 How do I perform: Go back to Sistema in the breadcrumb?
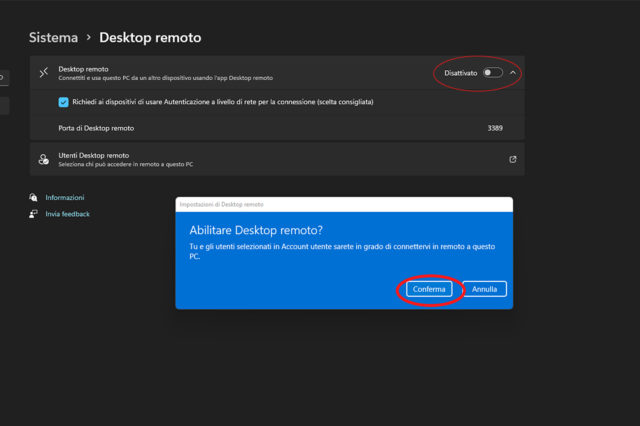tap(53, 38)
